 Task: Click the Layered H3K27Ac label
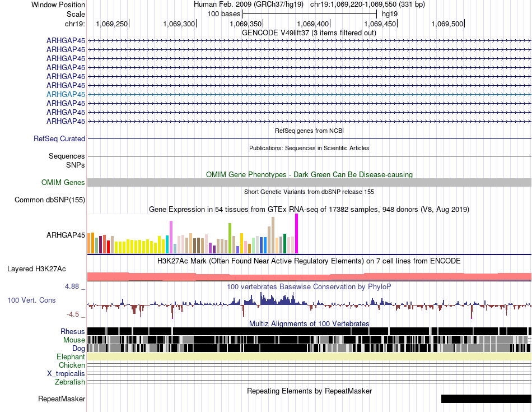pos(36,269)
